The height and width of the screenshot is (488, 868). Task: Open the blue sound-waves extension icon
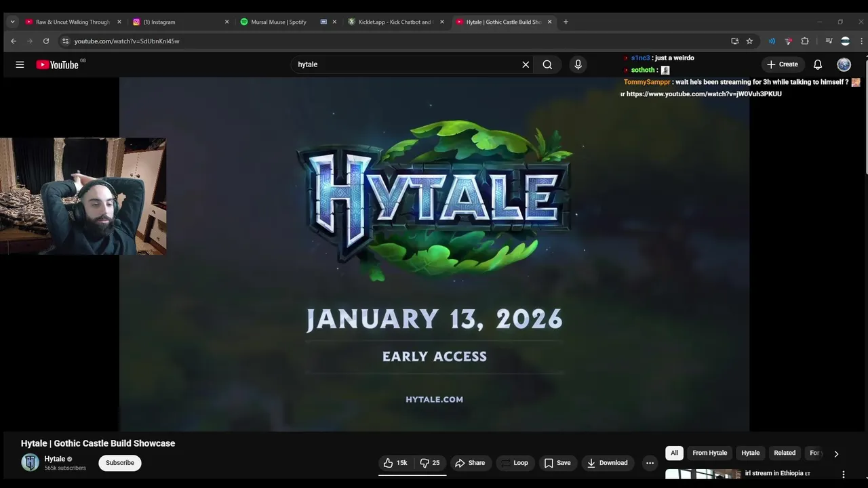coord(772,41)
